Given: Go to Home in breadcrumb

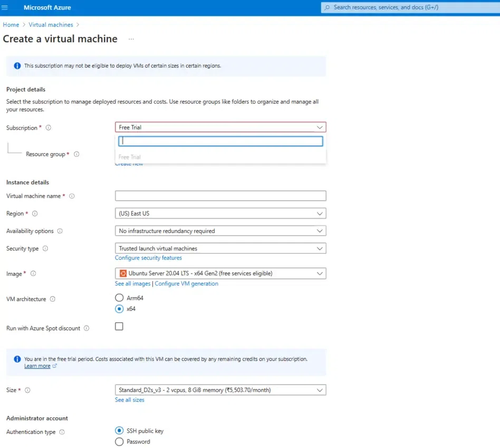Looking at the screenshot, I should tap(11, 25).
